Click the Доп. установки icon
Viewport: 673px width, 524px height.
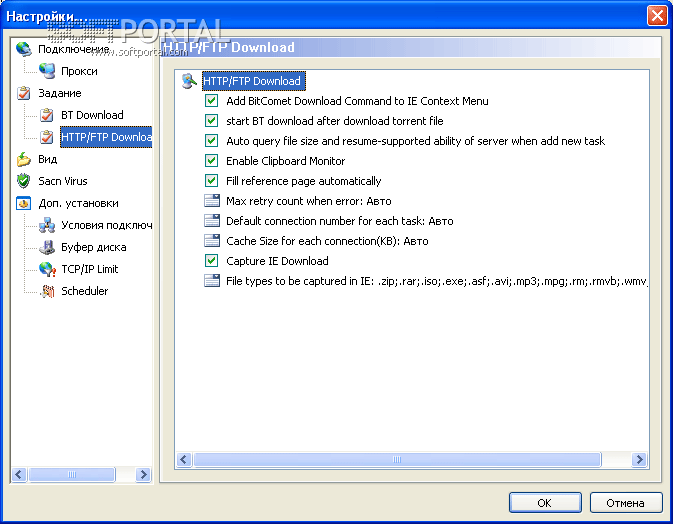24,203
